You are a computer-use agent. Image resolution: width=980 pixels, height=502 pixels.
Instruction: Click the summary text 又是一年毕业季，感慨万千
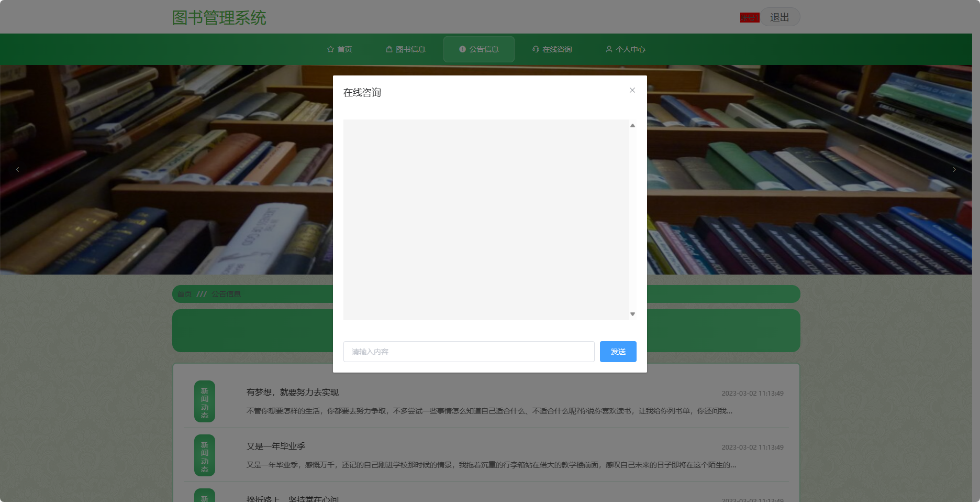(x=491, y=465)
